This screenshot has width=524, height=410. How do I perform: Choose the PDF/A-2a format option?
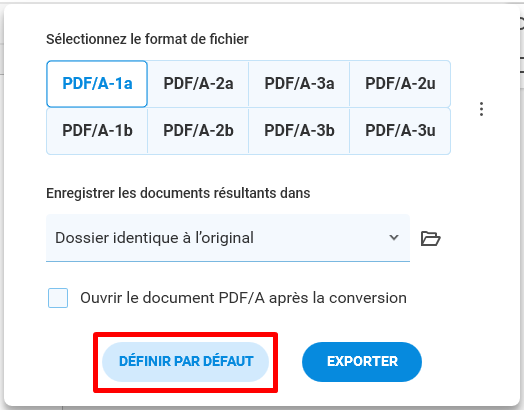pyautogui.click(x=198, y=84)
